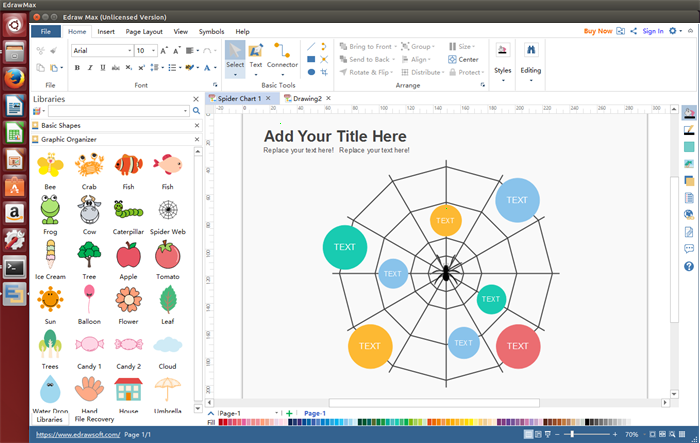Open the Page Layout ribbon tab
This screenshot has height=443, width=700.
click(144, 31)
